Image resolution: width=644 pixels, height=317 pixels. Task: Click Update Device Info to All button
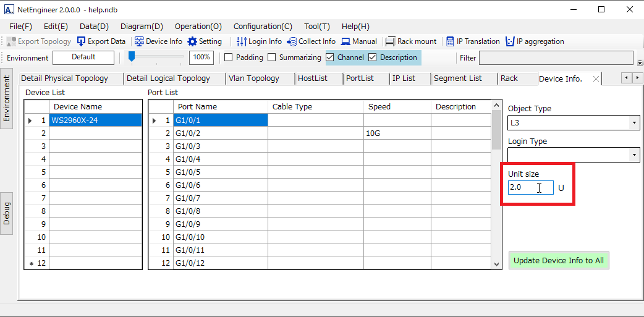[559, 260]
